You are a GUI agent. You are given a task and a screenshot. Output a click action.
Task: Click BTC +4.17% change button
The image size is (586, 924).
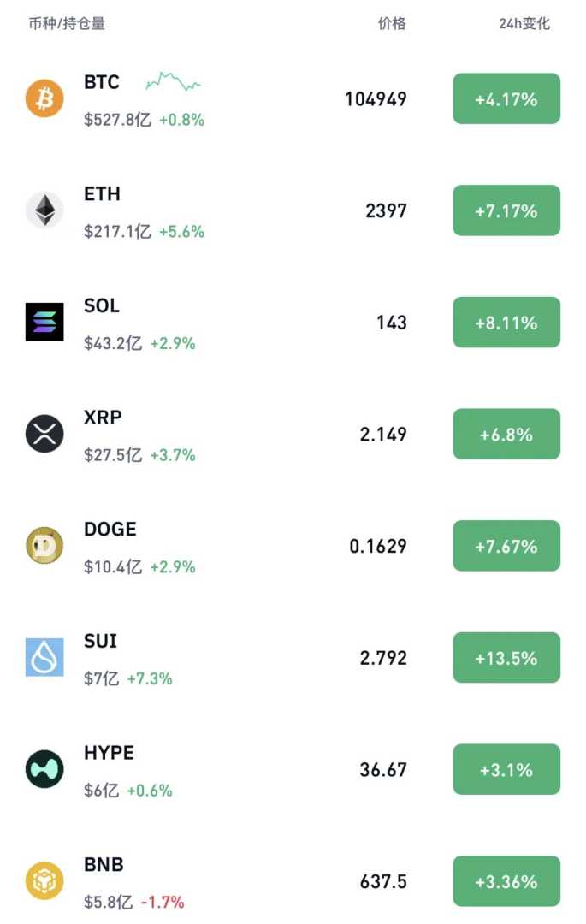[506, 99]
